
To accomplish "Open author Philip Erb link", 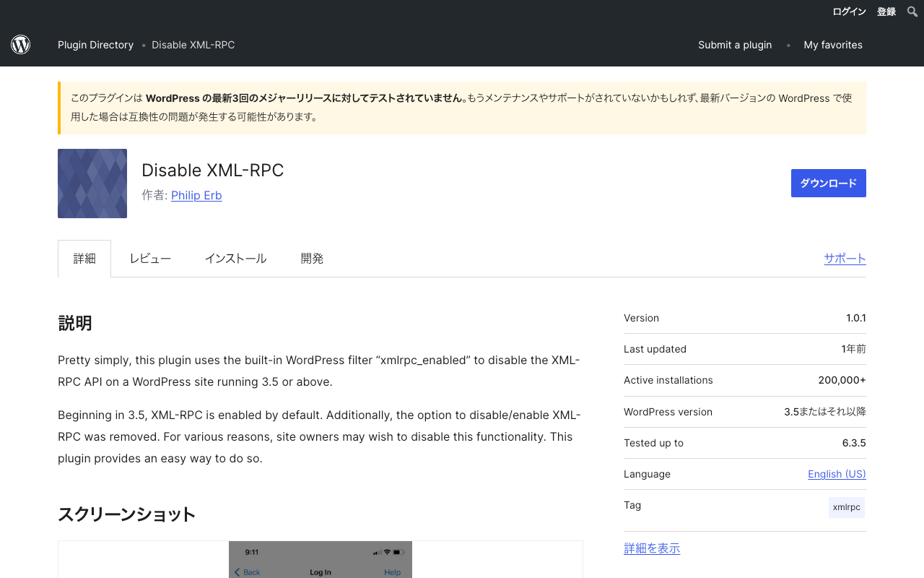I will tap(196, 195).
